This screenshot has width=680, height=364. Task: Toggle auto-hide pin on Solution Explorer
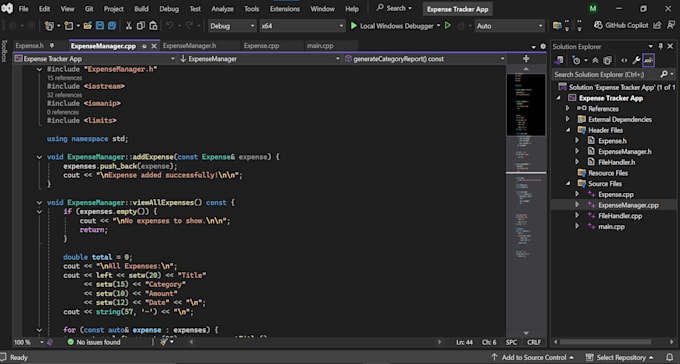(x=661, y=46)
